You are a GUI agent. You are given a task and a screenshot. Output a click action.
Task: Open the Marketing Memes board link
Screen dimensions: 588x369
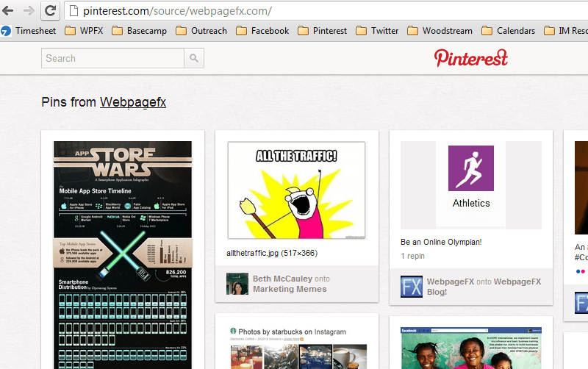(290, 289)
